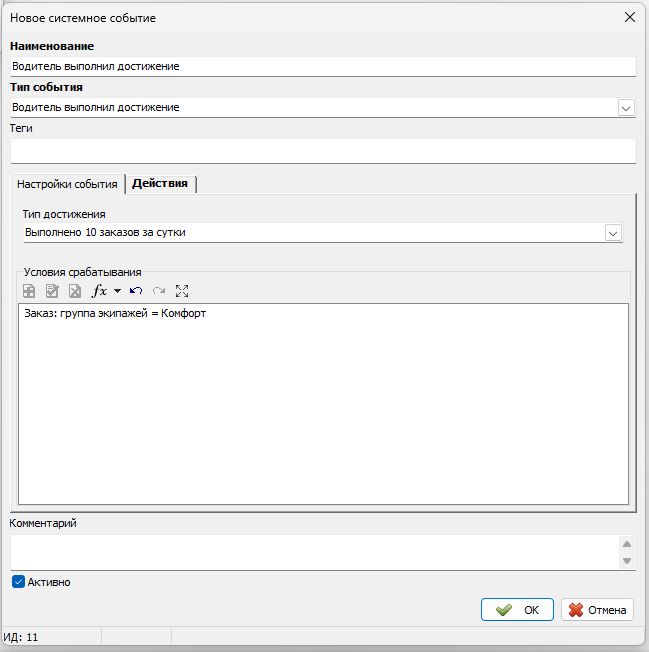
Task: Undo the last condition change
Action: (x=136, y=291)
